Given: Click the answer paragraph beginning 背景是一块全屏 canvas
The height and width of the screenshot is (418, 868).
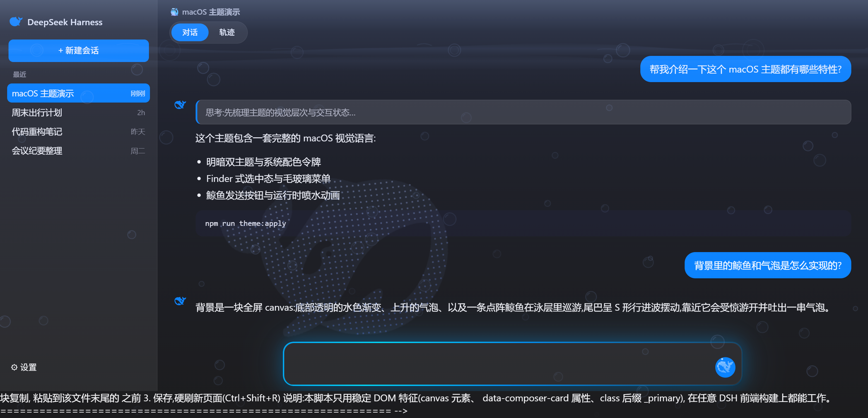Looking at the screenshot, I should click(513, 307).
